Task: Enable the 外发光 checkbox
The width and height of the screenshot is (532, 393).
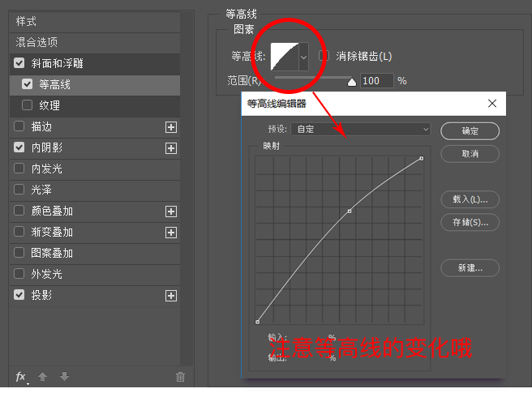Action: click(x=19, y=273)
